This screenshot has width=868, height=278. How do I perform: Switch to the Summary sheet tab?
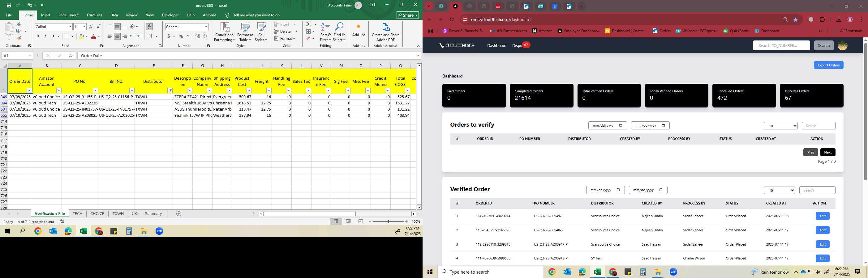(x=153, y=214)
